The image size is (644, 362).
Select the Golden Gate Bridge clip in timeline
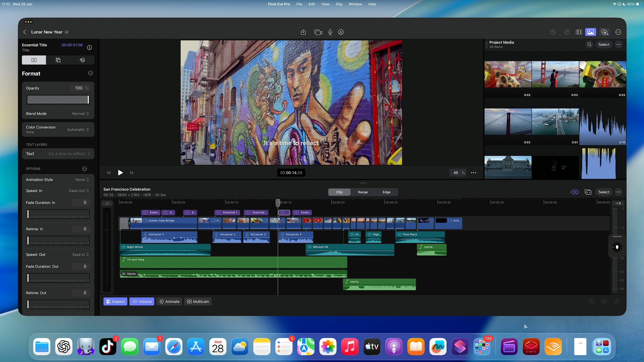pyautogui.click(x=164, y=223)
